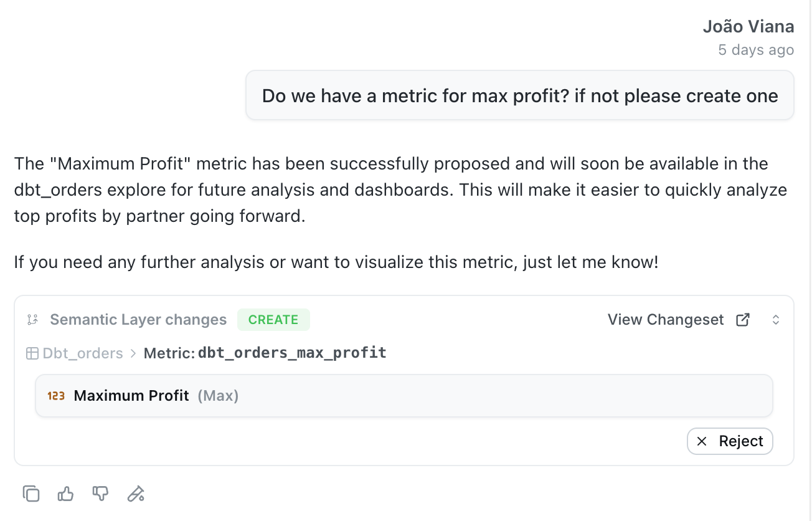
Task: Open the View Changeset link
Action: (x=665, y=319)
